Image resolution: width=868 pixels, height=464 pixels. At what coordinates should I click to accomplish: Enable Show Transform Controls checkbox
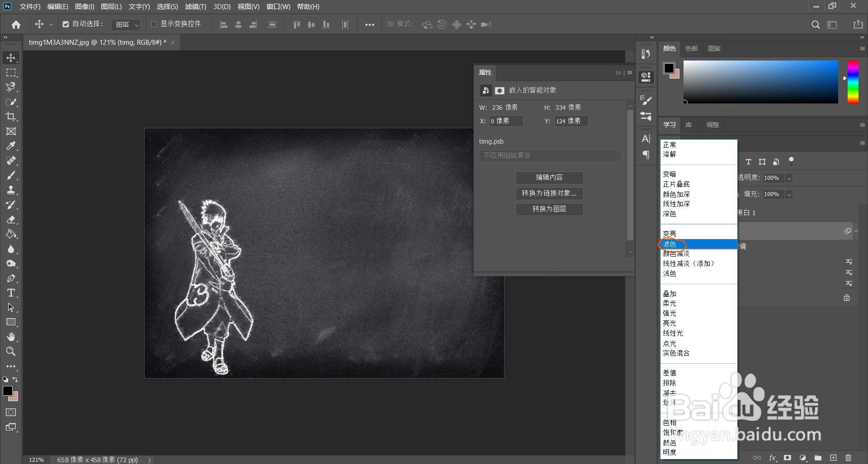click(154, 24)
